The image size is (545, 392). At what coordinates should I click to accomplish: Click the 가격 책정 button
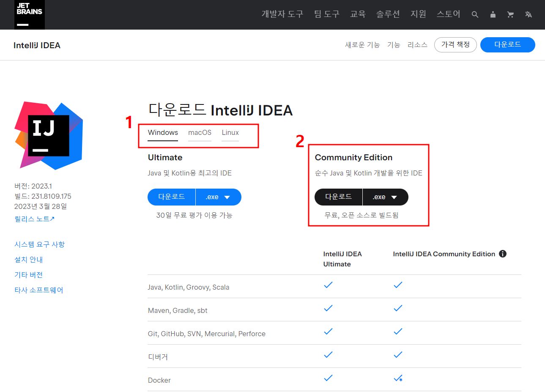(x=455, y=45)
